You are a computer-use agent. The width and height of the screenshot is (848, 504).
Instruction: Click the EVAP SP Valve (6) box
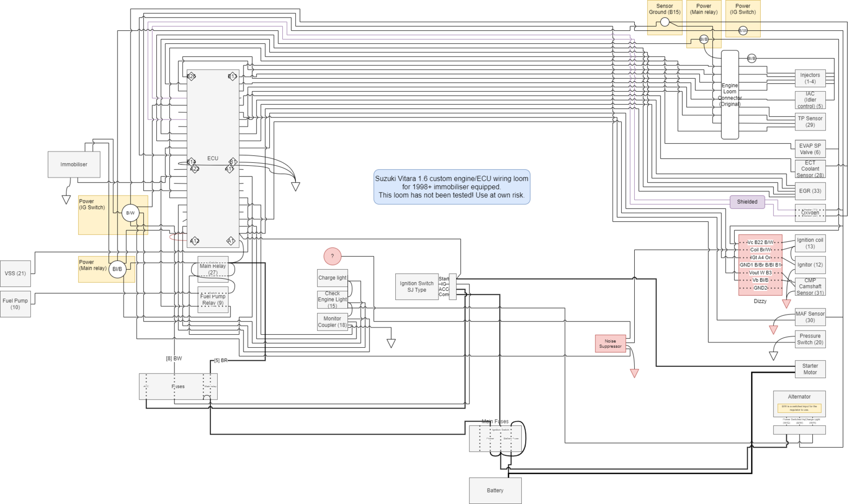810,149
